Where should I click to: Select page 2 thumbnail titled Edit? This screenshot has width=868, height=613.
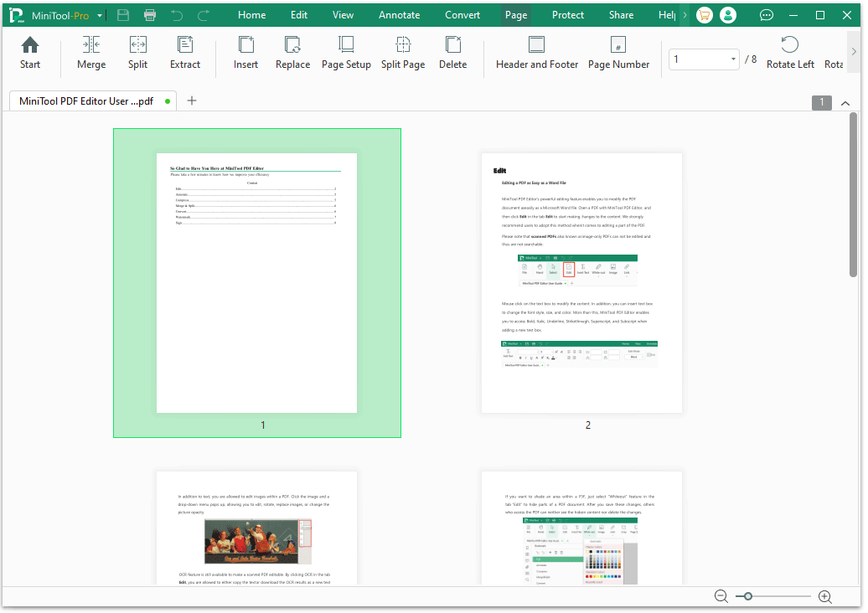[x=581, y=283]
